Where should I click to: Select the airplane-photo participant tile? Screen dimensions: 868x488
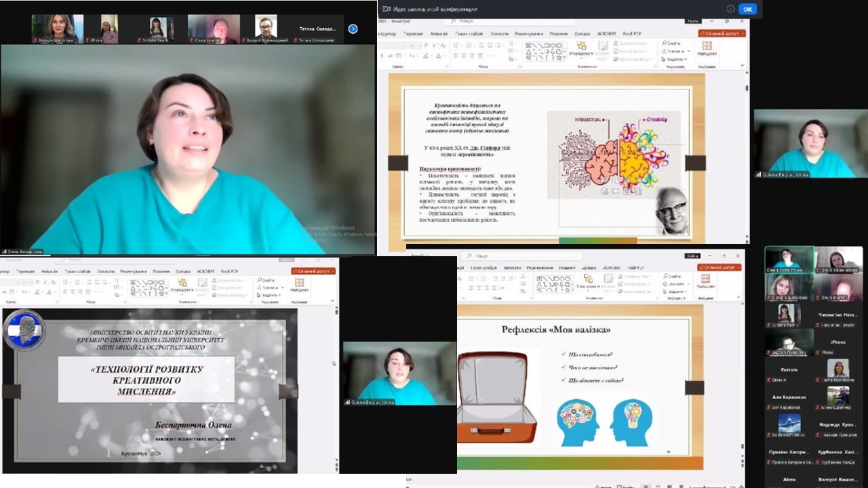tap(789, 425)
